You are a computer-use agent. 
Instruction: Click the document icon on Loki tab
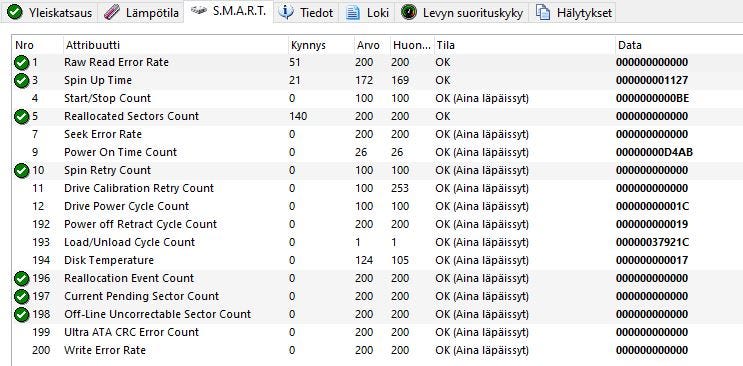(x=353, y=12)
